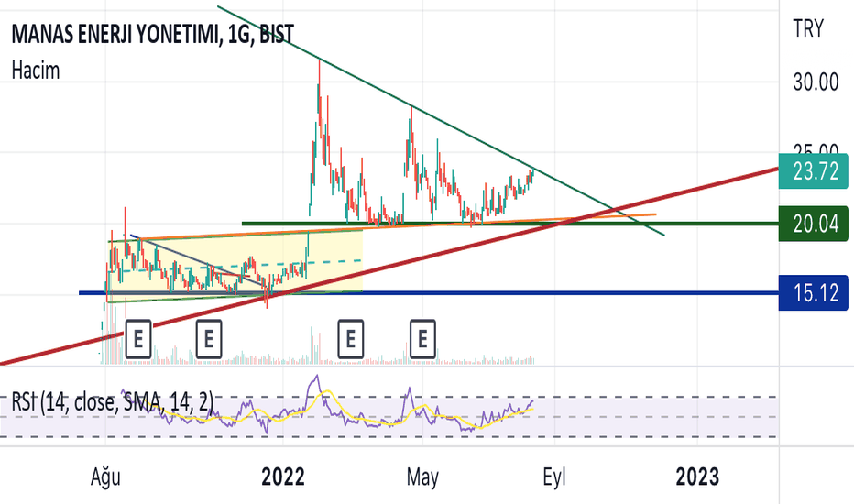Click the 30.00 price scale label
854x504 pixels.
[x=816, y=82]
